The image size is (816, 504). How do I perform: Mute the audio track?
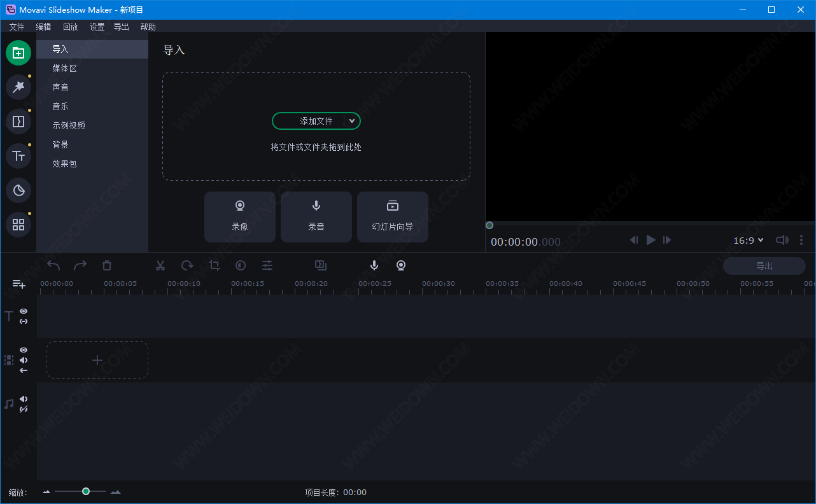24,399
